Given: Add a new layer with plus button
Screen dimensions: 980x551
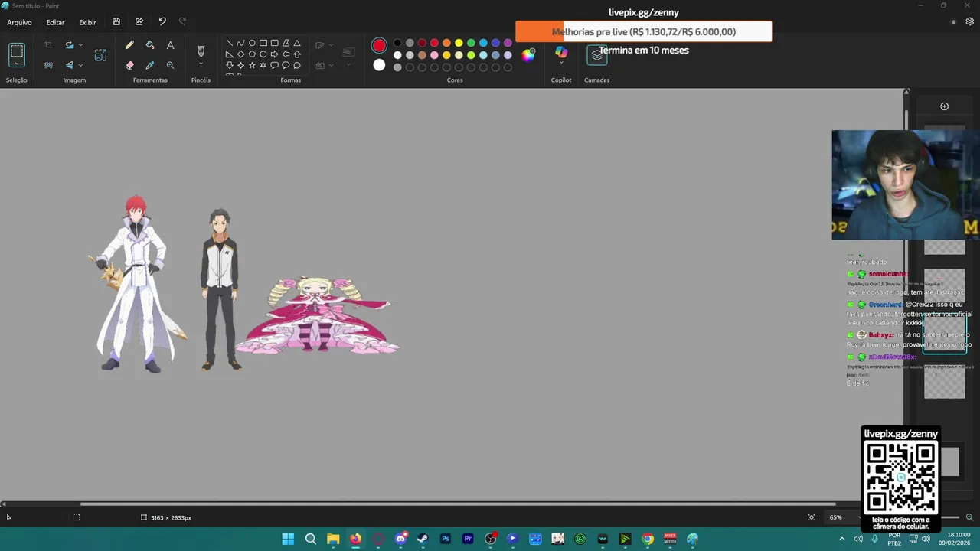Looking at the screenshot, I should point(944,106).
